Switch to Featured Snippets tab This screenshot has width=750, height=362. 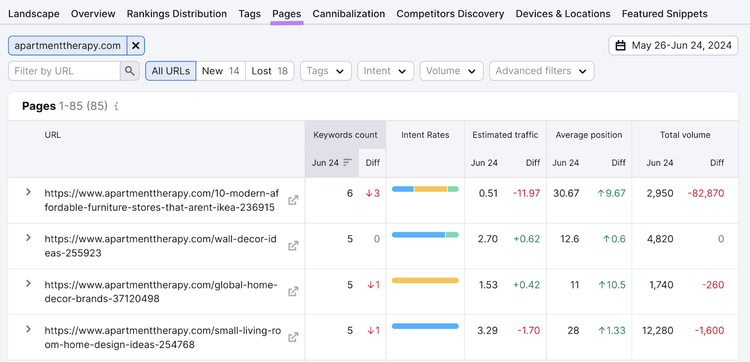(x=665, y=14)
